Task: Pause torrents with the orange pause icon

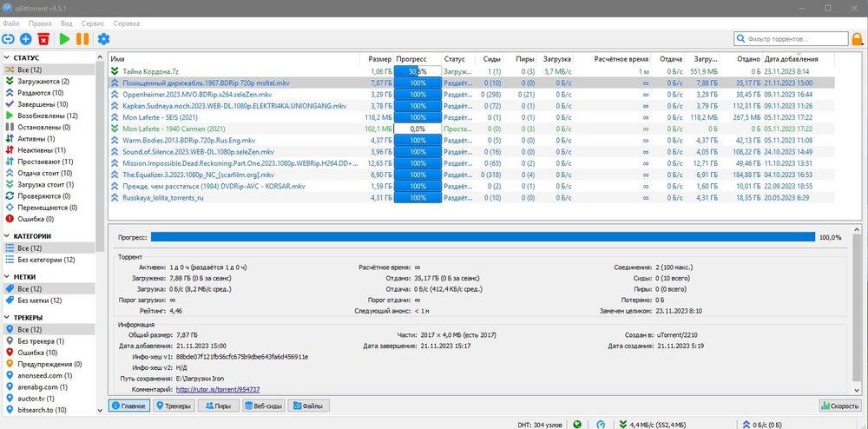Action: click(x=82, y=39)
